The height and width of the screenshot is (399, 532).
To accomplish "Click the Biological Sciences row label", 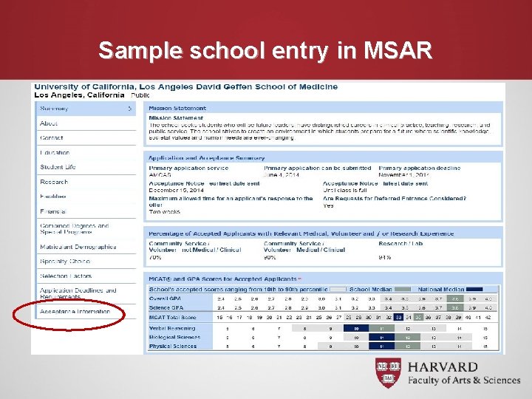I will tap(174, 337).
